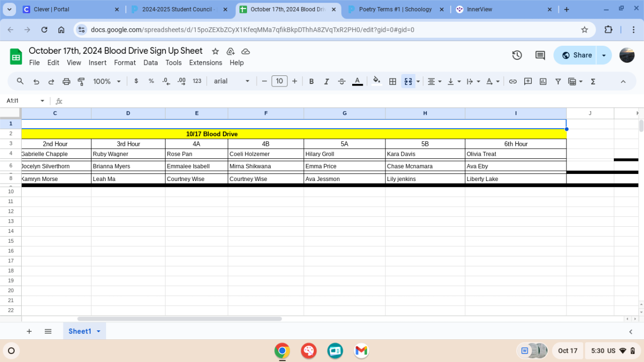Toggle strikethrough formatting
Viewport: 644px width, 362px height.
point(342,81)
